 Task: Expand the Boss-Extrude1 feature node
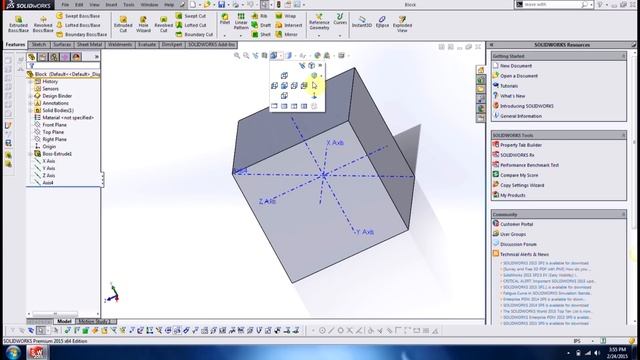[30, 154]
